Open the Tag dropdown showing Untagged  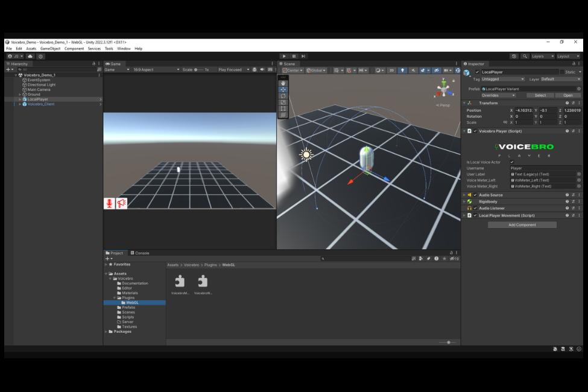coord(503,79)
